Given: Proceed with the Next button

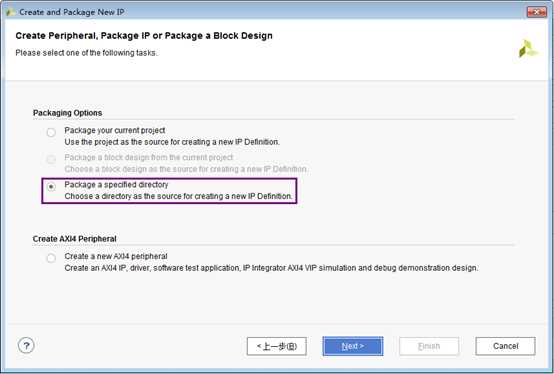Looking at the screenshot, I should click(x=353, y=346).
